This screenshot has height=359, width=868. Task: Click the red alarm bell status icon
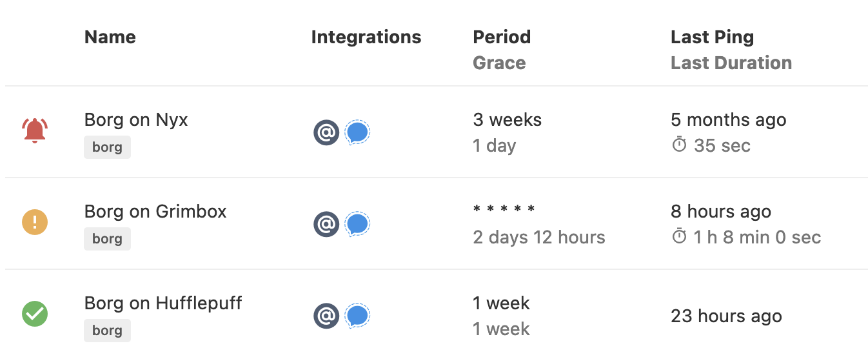[35, 131]
